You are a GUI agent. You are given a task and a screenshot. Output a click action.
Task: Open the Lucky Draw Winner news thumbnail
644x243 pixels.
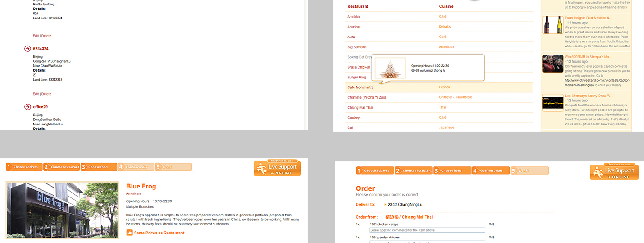click(552, 103)
